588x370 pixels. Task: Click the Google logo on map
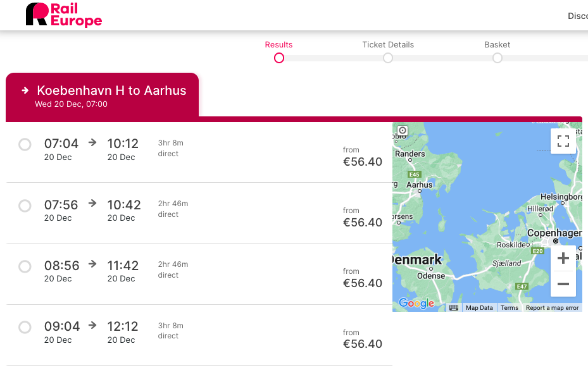click(416, 304)
